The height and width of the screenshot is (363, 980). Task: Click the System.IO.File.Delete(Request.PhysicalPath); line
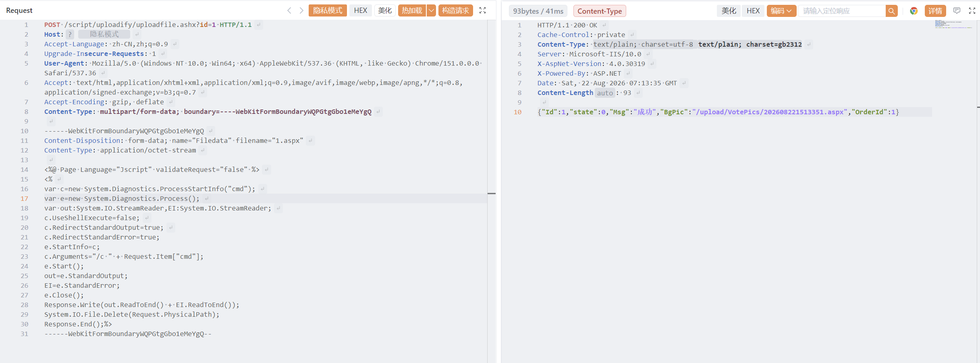pyautogui.click(x=132, y=314)
